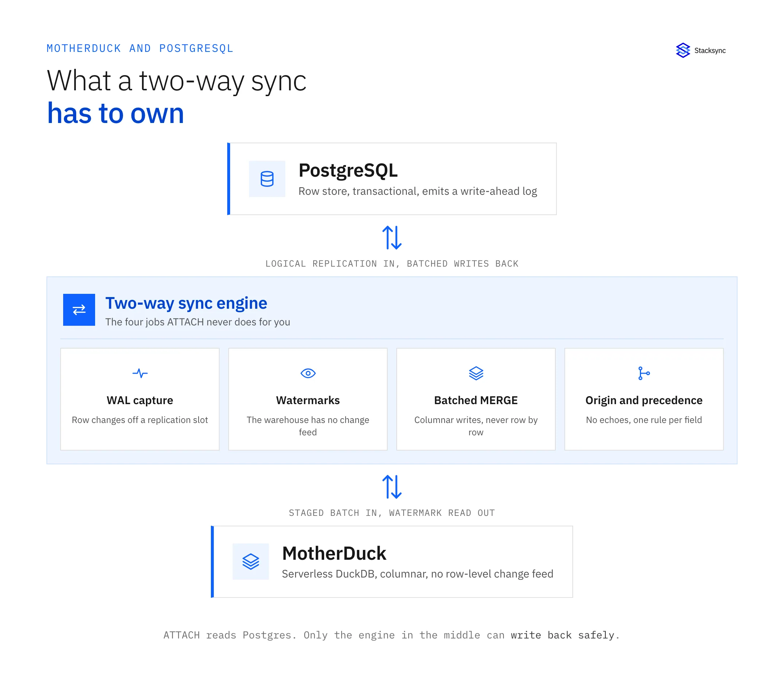Click the MOTHERDUCK AND POSTGRESQL header label
The height and width of the screenshot is (682, 784).
pos(140,48)
